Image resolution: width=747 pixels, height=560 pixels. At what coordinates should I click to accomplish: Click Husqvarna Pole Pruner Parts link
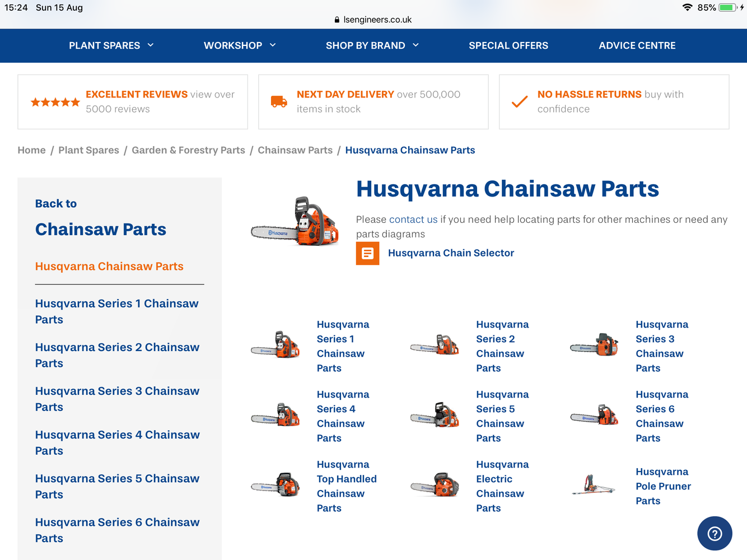pos(664,486)
